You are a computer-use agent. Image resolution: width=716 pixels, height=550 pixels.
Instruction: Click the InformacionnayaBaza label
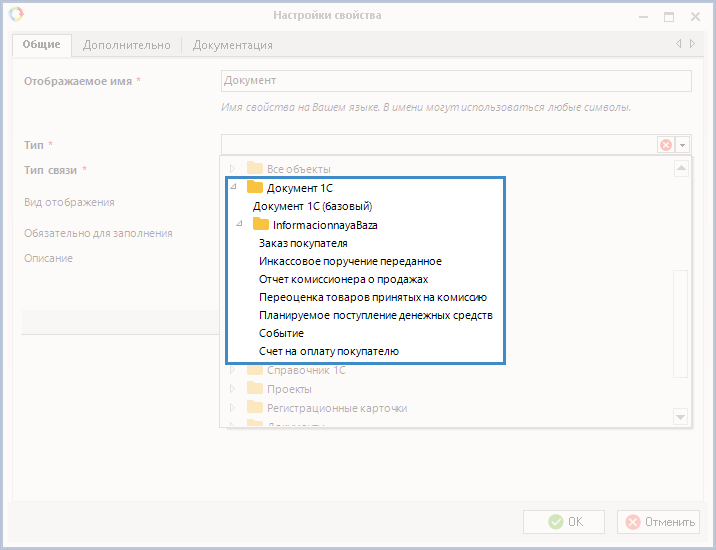click(325, 225)
